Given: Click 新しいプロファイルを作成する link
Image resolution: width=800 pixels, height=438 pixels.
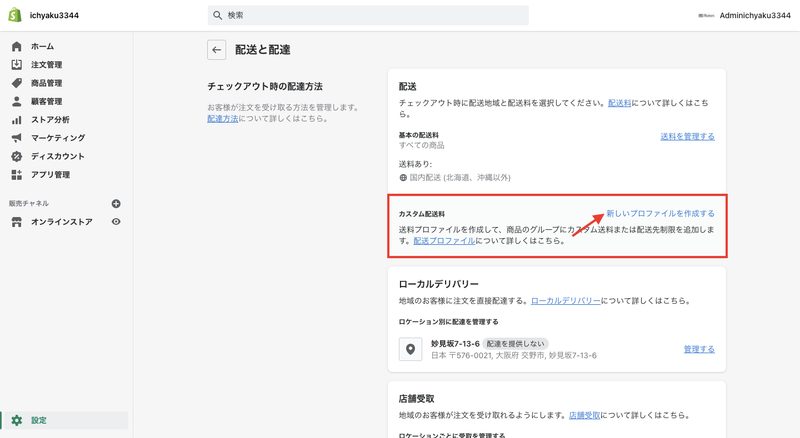Looking at the screenshot, I should [x=660, y=213].
